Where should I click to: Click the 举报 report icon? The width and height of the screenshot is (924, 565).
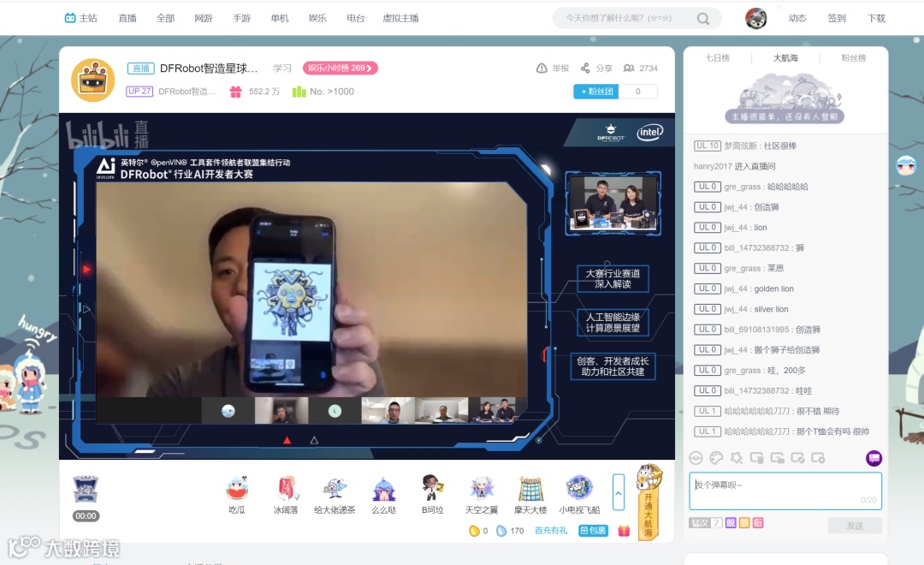[542, 68]
